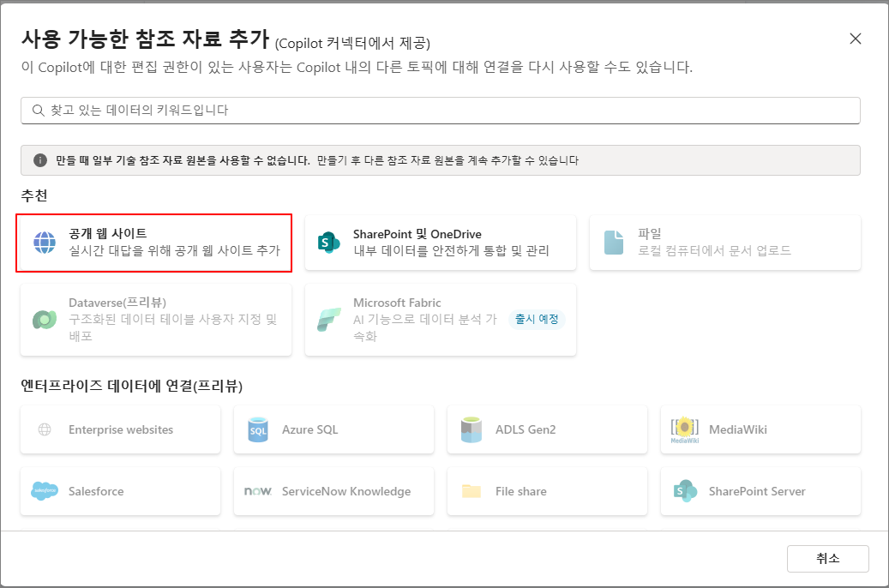Click the File share folder icon
Screen dimensions: 889x588
point(472,491)
